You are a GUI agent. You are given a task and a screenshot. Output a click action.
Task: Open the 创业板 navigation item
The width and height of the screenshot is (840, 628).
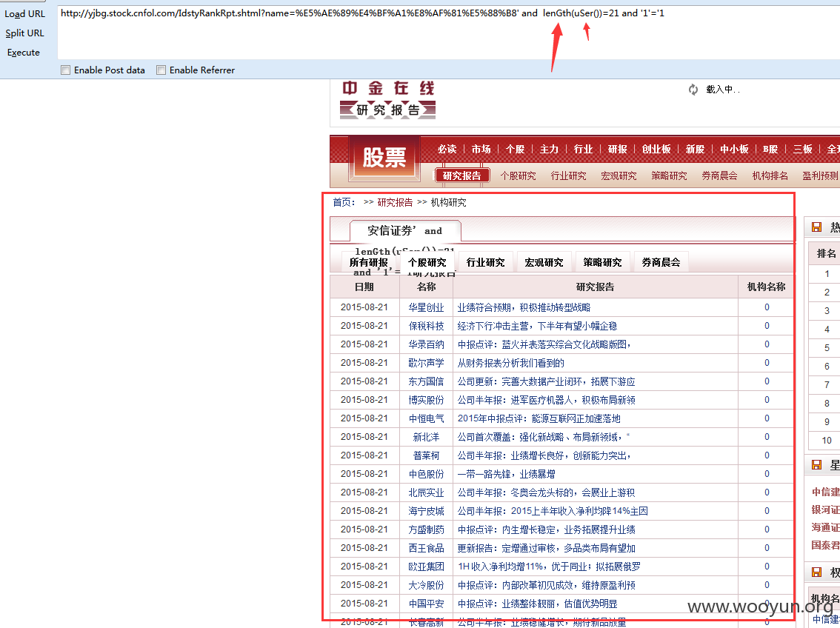pos(656,149)
